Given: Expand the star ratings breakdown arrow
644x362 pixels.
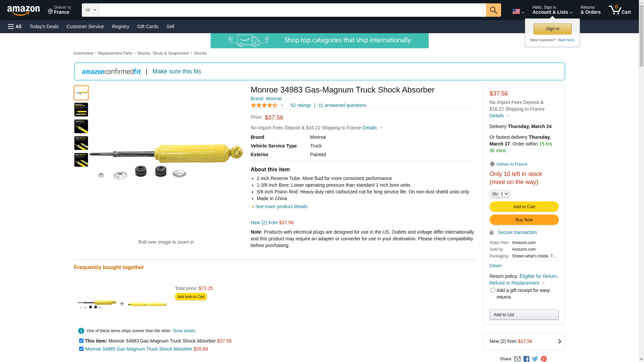Looking at the screenshot, I should click(282, 106).
